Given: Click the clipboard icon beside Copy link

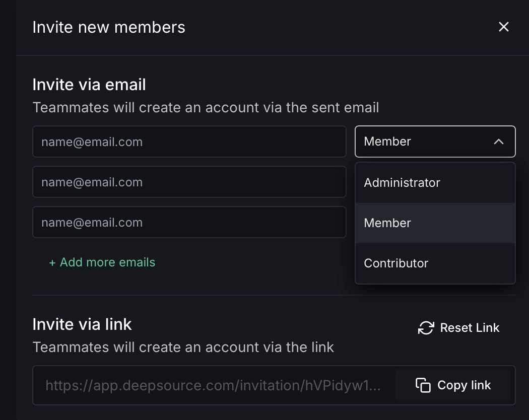Looking at the screenshot, I should coord(423,385).
